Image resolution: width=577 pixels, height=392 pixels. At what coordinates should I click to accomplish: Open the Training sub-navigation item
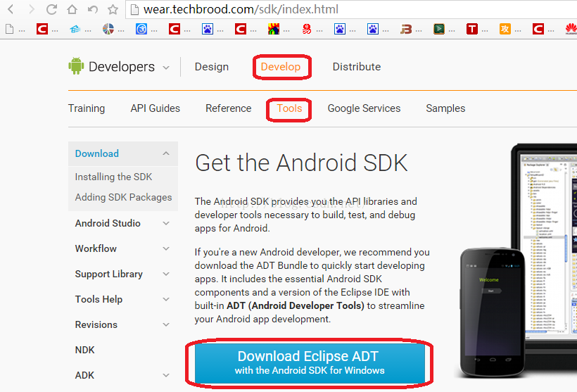point(87,108)
